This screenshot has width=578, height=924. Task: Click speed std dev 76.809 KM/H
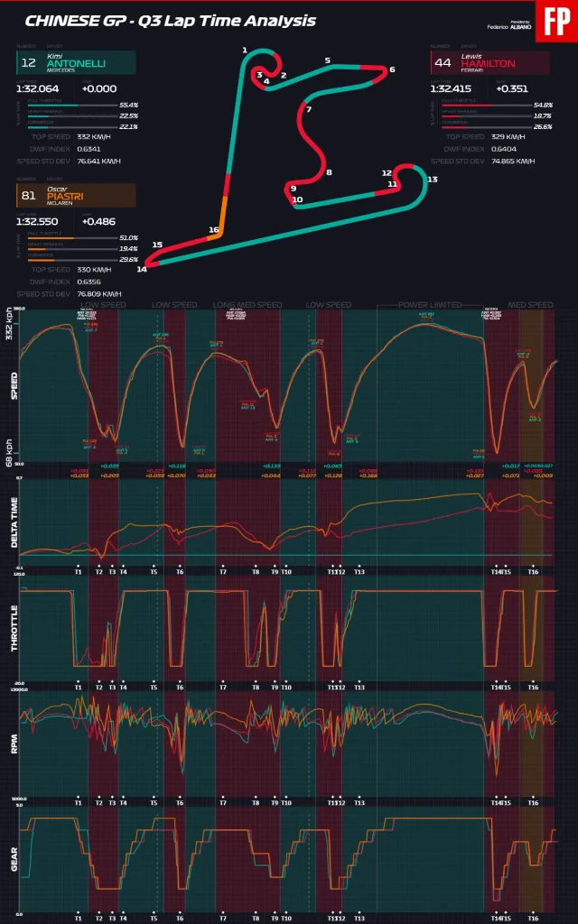(99, 293)
